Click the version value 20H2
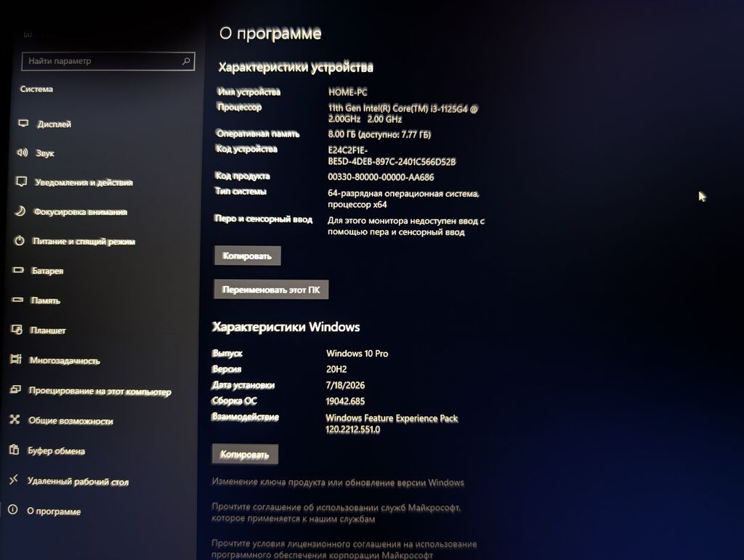744x560 pixels. pos(336,370)
